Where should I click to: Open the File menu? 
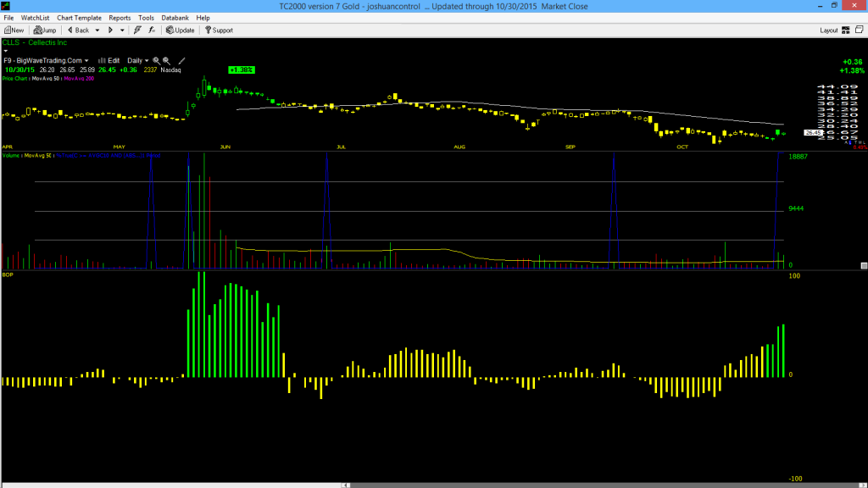click(x=8, y=18)
